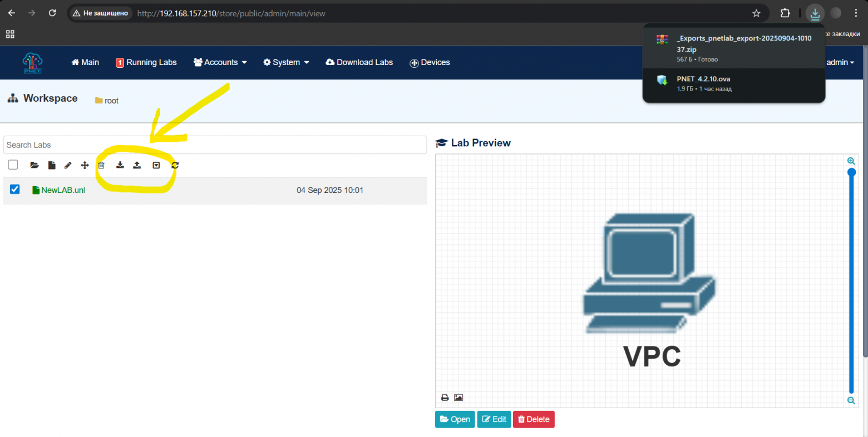Reload the page with the browser refresh icon
Image resolution: width=868 pixels, height=437 pixels.
click(x=52, y=13)
